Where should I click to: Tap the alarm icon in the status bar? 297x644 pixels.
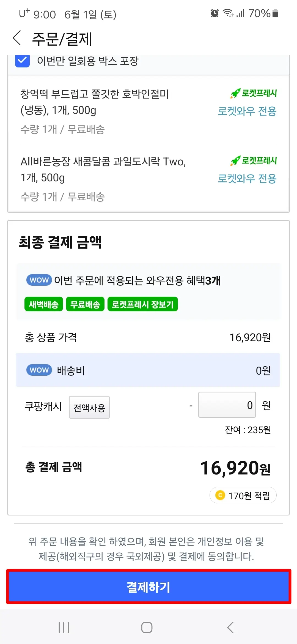pyautogui.click(x=215, y=13)
